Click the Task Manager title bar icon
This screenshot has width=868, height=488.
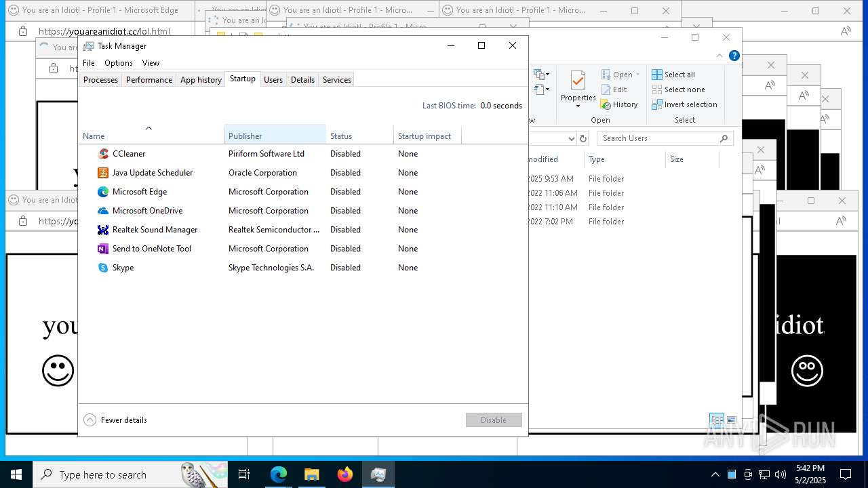pyautogui.click(x=89, y=46)
